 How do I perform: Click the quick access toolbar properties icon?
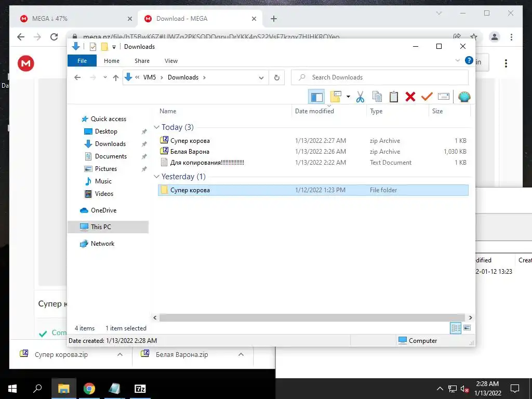click(x=92, y=47)
